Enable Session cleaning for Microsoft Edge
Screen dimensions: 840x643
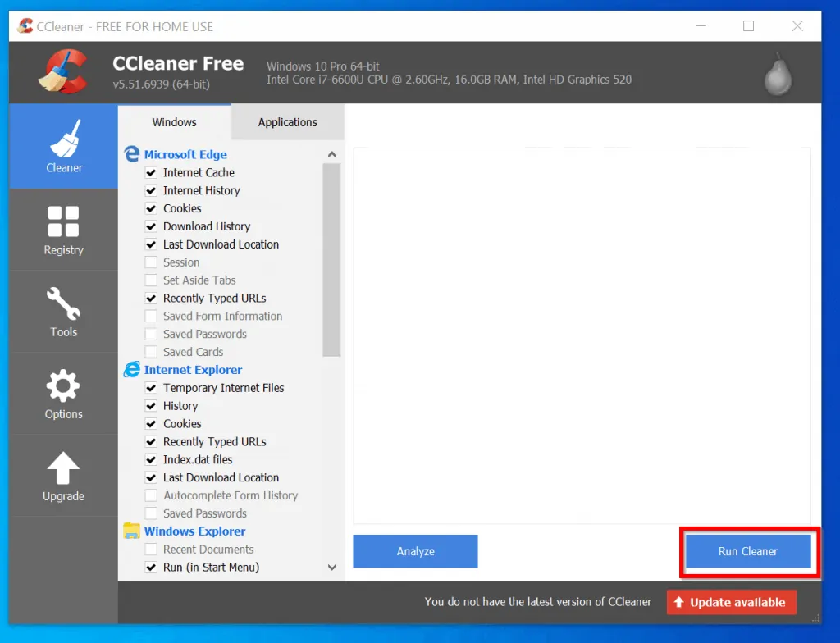point(151,262)
